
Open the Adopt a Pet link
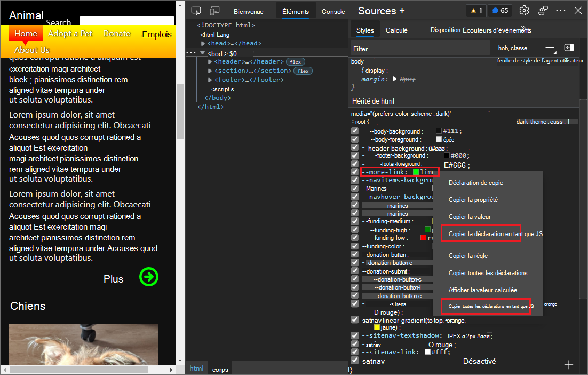point(70,34)
